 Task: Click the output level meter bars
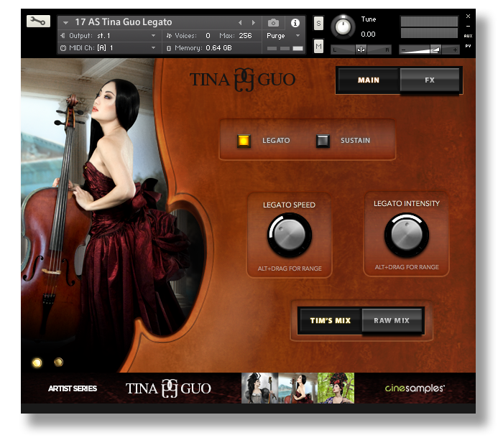click(x=429, y=27)
